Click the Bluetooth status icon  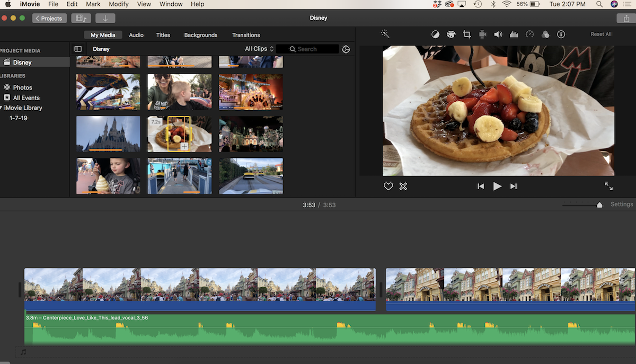[x=492, y=4]
